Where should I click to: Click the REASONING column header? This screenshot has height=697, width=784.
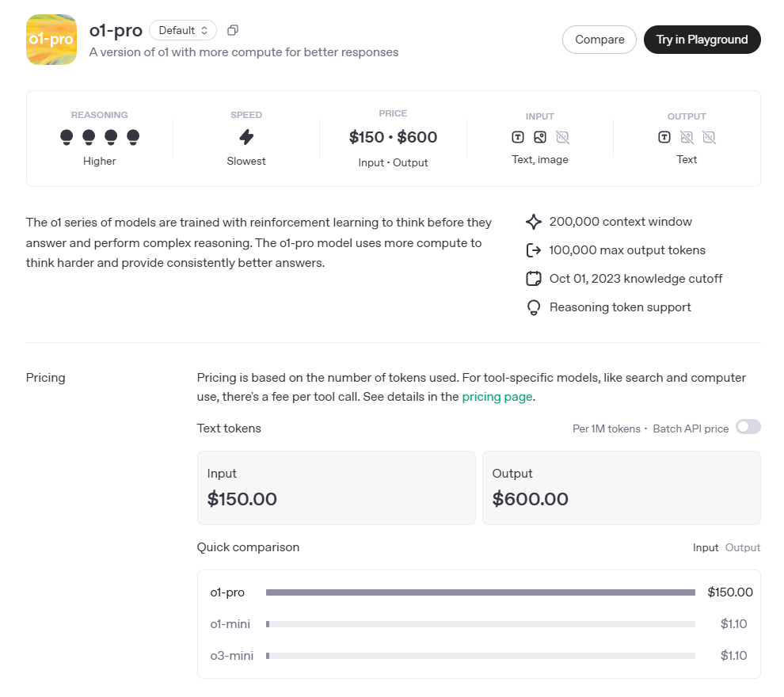[100, 115]
